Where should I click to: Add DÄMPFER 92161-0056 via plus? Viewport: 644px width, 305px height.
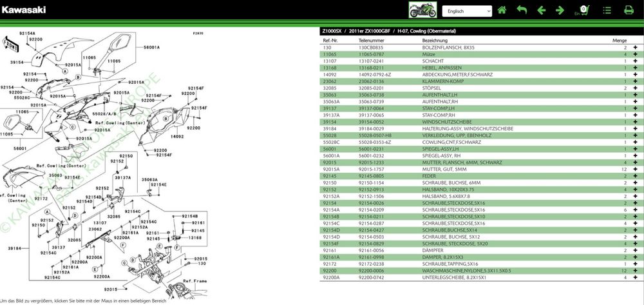[x=636, y=250]
